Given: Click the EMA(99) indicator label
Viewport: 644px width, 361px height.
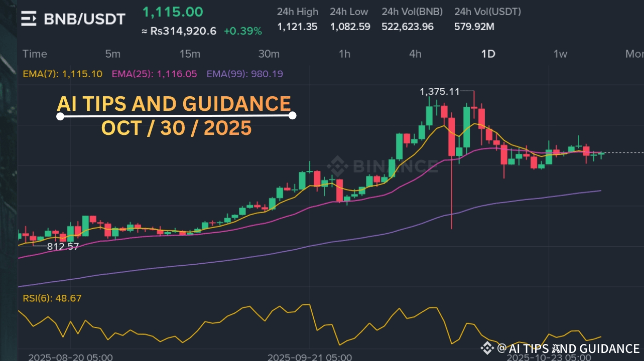Looking at the screenshot, I should [x=244, y=74].
